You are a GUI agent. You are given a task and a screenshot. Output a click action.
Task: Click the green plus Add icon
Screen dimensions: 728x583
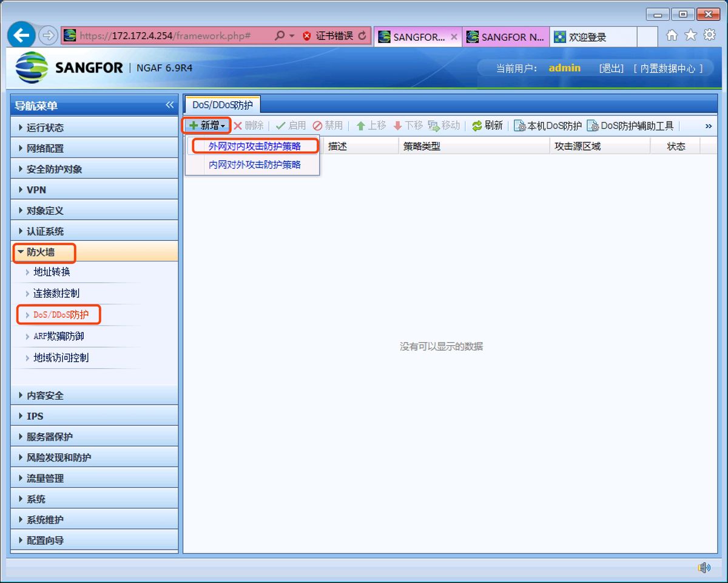point(194,126)
